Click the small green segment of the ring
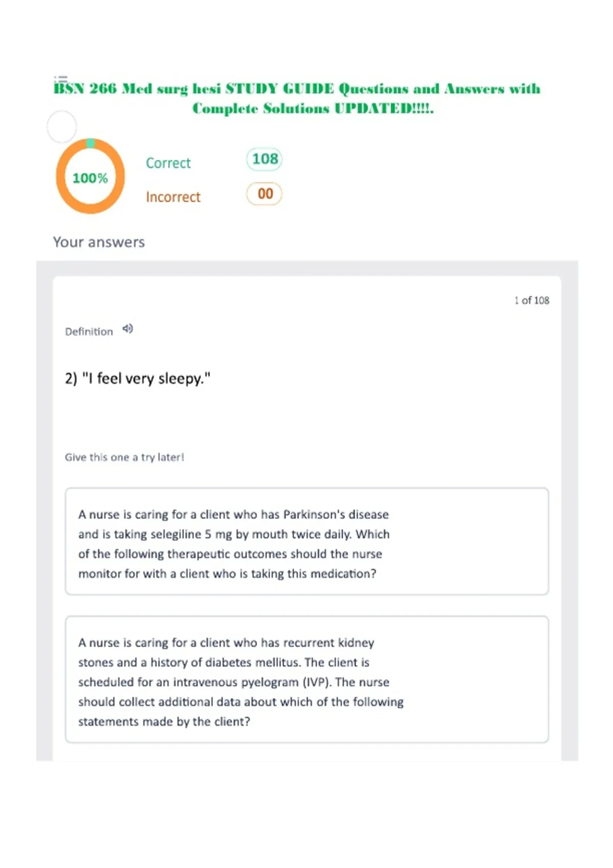The width and height of the screenshot is (613, 868). (x=90, y=143)
